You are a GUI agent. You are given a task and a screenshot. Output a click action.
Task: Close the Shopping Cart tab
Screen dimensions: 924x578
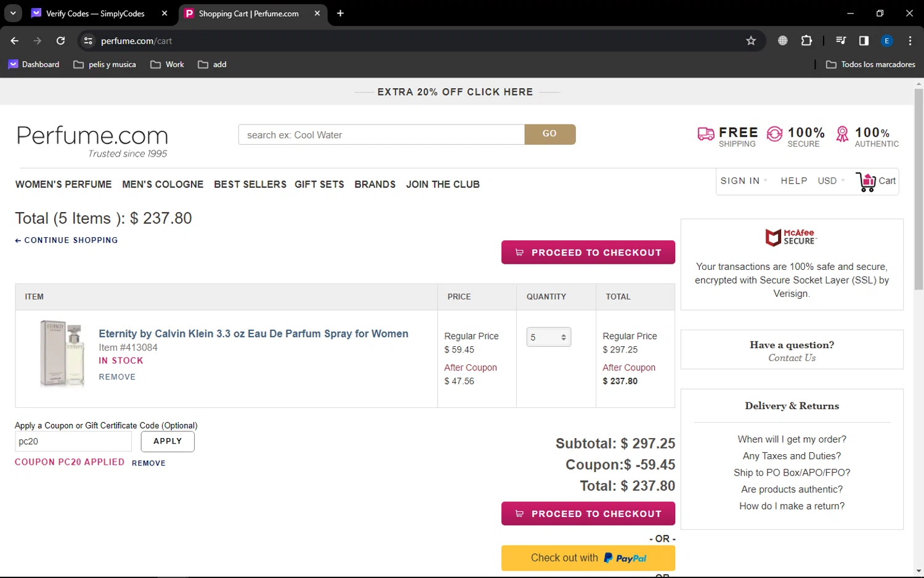[x=317, y=13]
